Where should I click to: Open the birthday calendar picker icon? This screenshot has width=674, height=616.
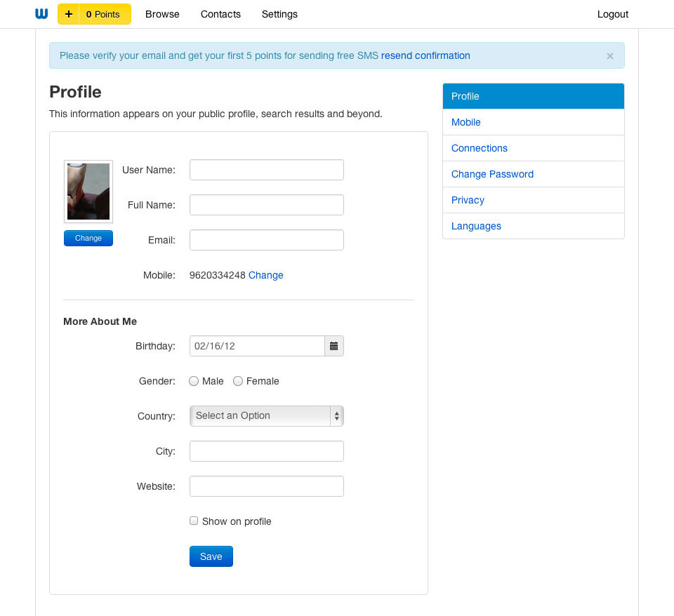(334, 346)
